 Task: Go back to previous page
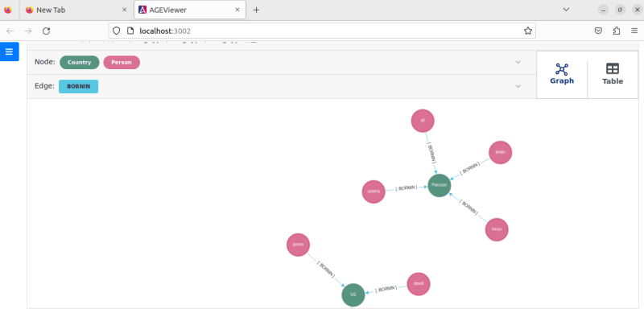coord(10,31)
